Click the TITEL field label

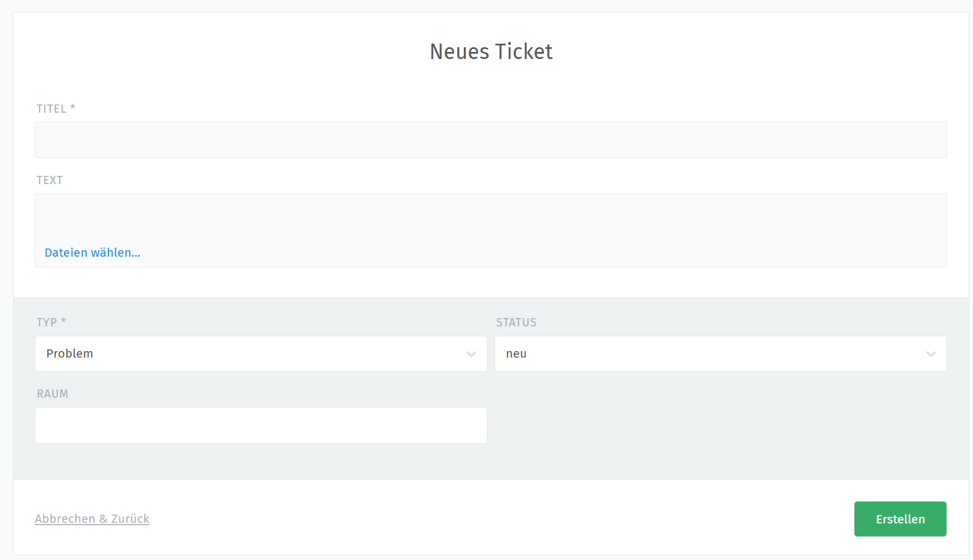(x=51, y=109)
